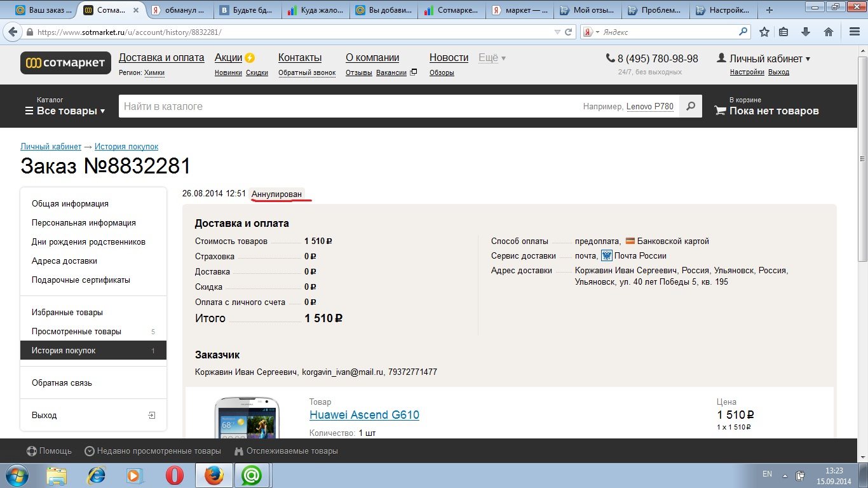Bookmark this page with star icon
The width and height of the screenshot is (868, 488).
click(x=764, y=32)
